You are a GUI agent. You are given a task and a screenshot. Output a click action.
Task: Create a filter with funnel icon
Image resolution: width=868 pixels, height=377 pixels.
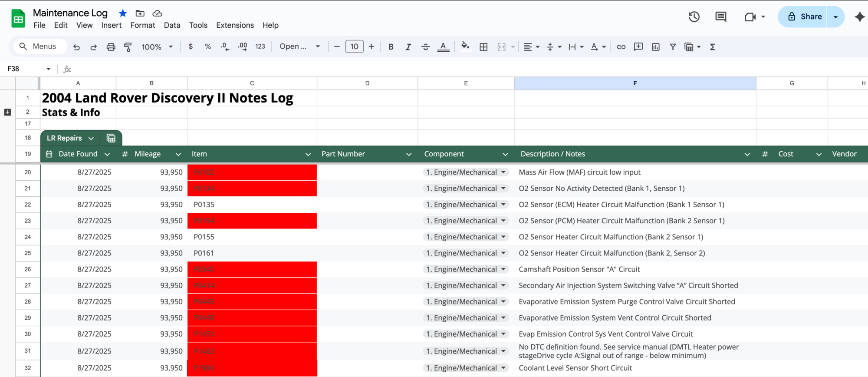click(x=673, y=47)
